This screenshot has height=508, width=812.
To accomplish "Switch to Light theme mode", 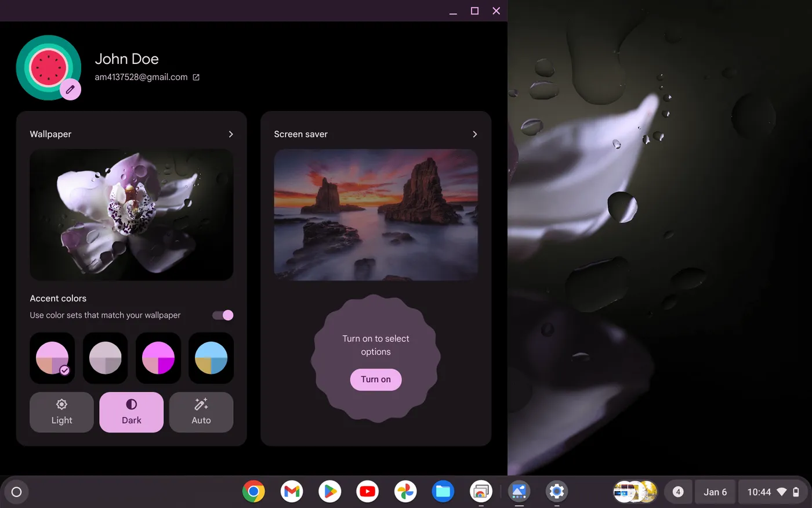I will 61,412.
